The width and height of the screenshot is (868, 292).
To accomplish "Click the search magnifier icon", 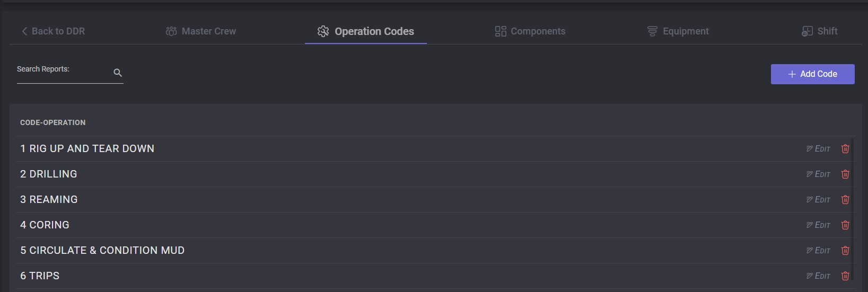I will pos(118,73).
